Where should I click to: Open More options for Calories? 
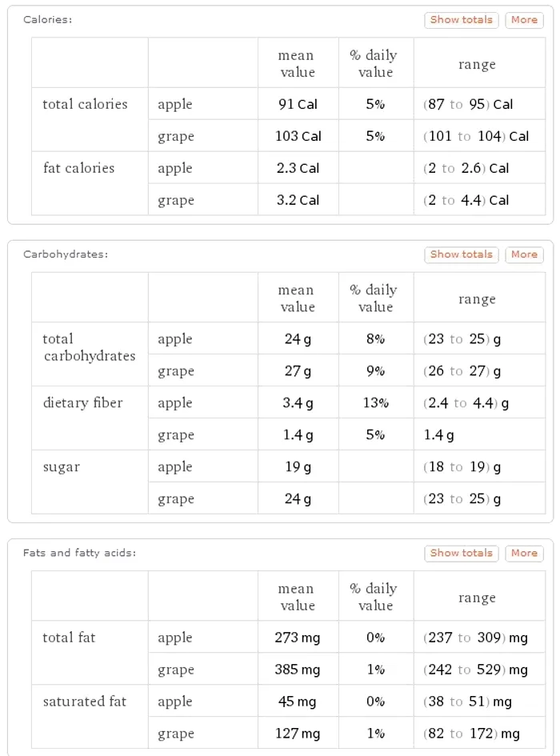[x=524, y=20]
